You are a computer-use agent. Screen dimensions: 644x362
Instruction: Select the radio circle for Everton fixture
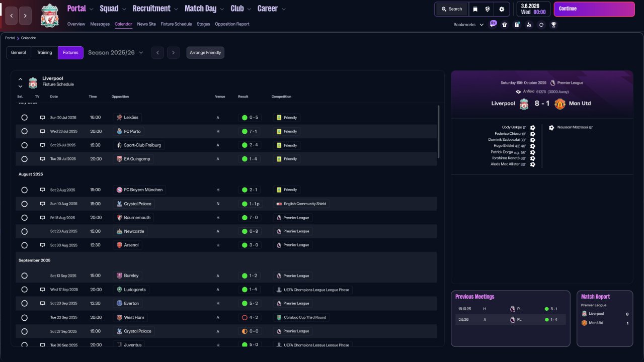[24, 304]
